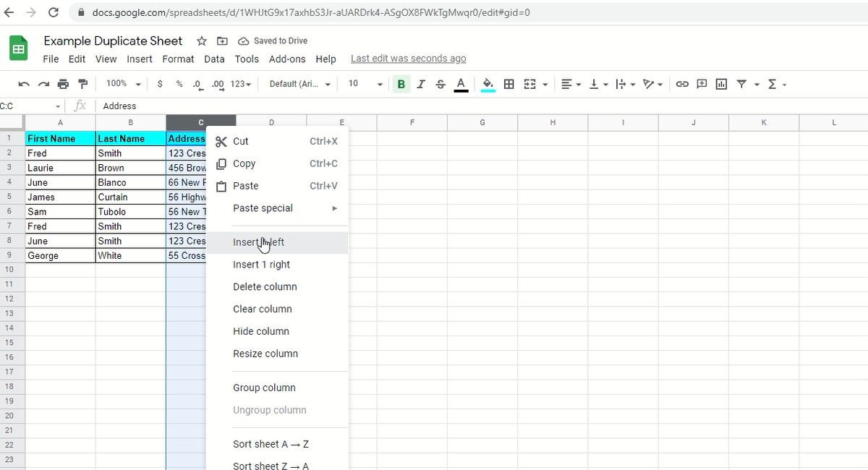
Task: Click the Insert chart icon
Action: 720,84
